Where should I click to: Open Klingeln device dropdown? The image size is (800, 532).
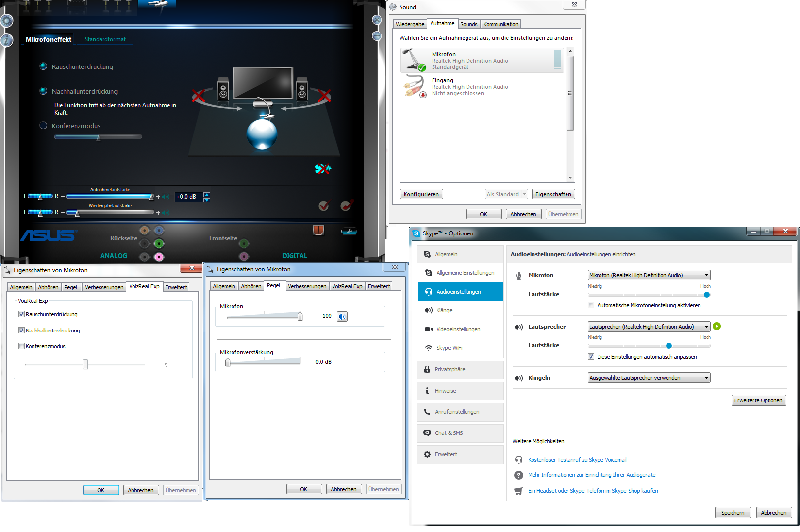(x=649, y=378)
